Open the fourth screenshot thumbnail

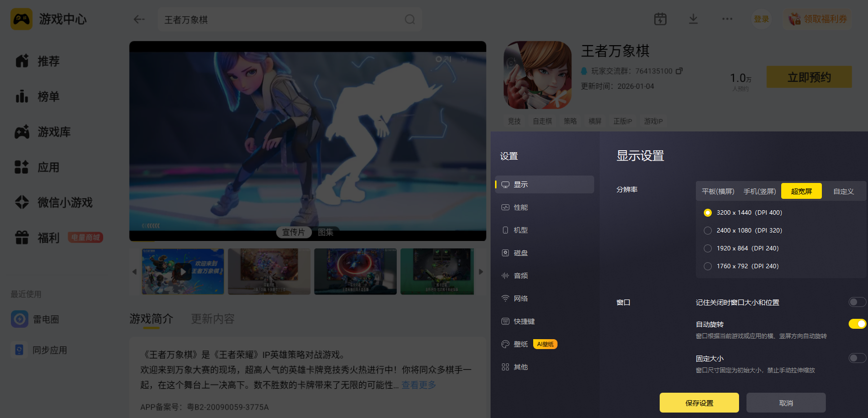(437, 271)
